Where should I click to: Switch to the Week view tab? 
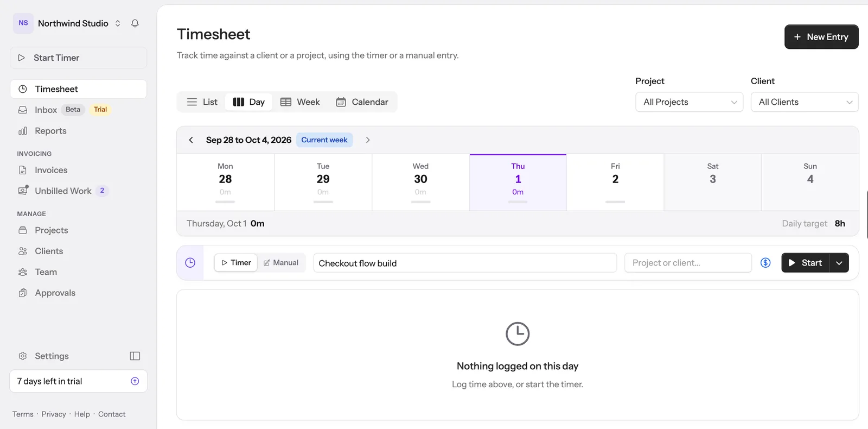[300, 102]
